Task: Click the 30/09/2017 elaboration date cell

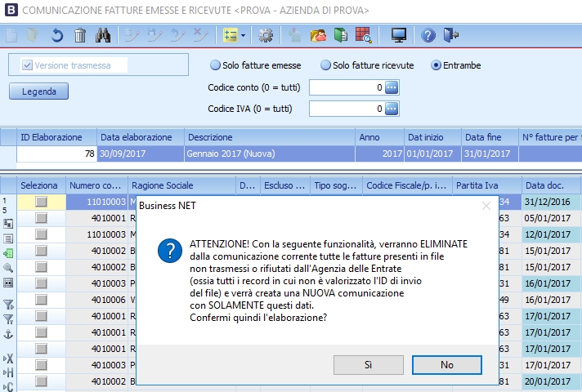Action: 141,154
